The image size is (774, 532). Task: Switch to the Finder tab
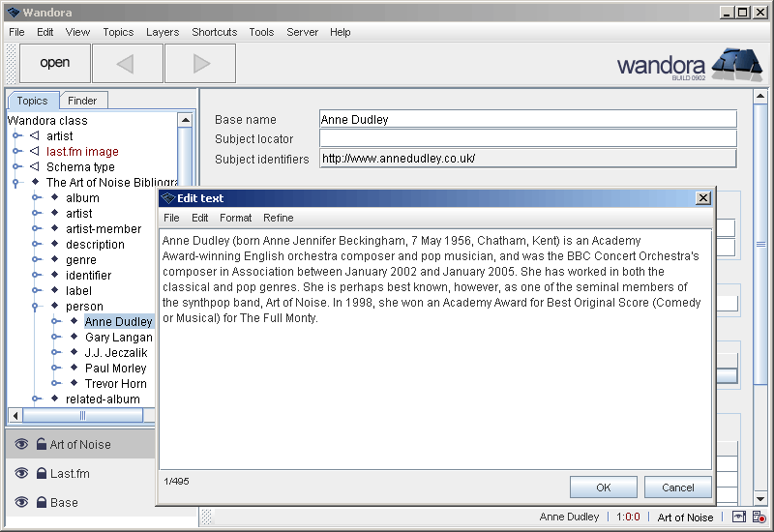coord(82,101)
